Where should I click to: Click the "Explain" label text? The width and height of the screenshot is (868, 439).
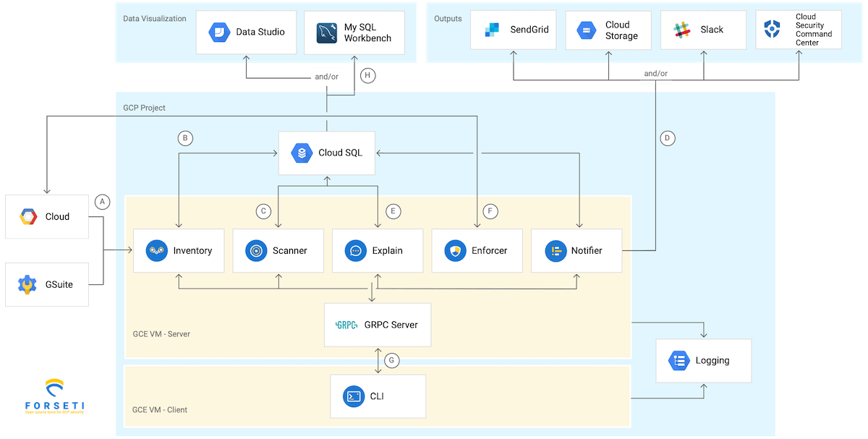tap(388, 250)
